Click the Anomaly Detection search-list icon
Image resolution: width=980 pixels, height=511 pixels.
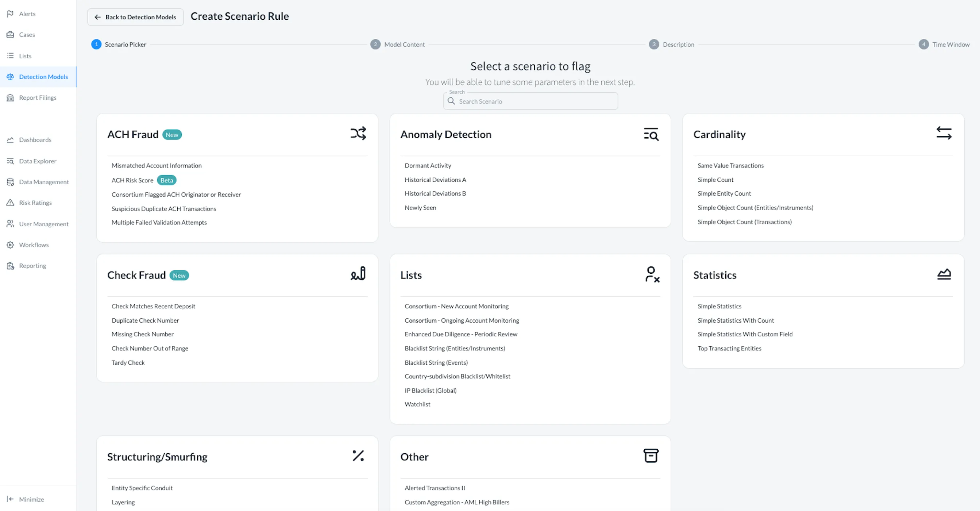click(651, 134)
